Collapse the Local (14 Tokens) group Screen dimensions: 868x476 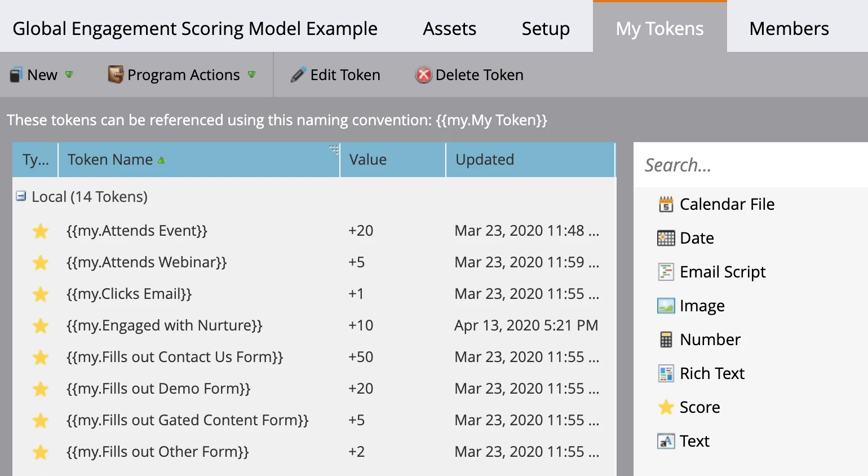[21, 196]
